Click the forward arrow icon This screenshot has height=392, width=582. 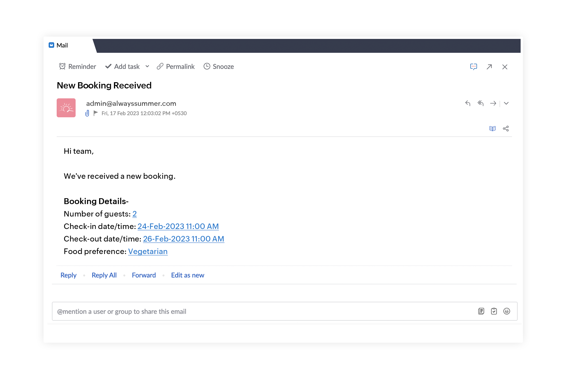pyautogui.click(x=493, y=103)
